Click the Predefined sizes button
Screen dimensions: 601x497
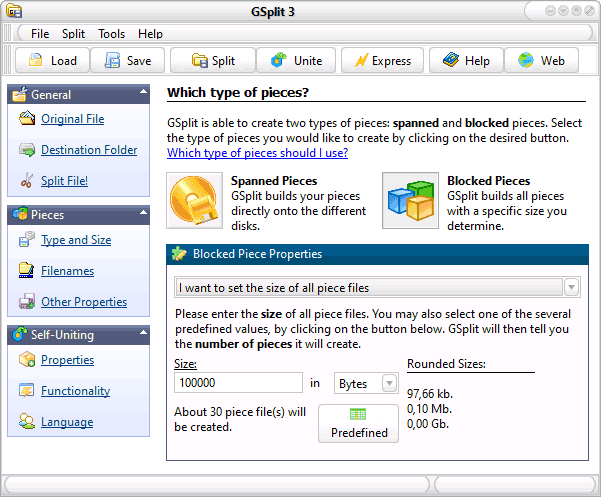[358, 423]
